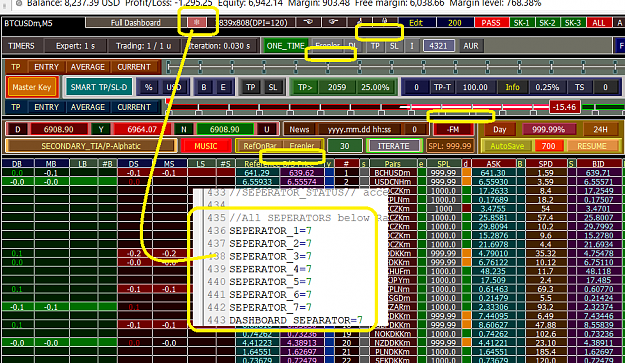Click the 100.00 value field
Viewport: 625px width, 363px height.
pyautogui.click(x=475, y=87)
